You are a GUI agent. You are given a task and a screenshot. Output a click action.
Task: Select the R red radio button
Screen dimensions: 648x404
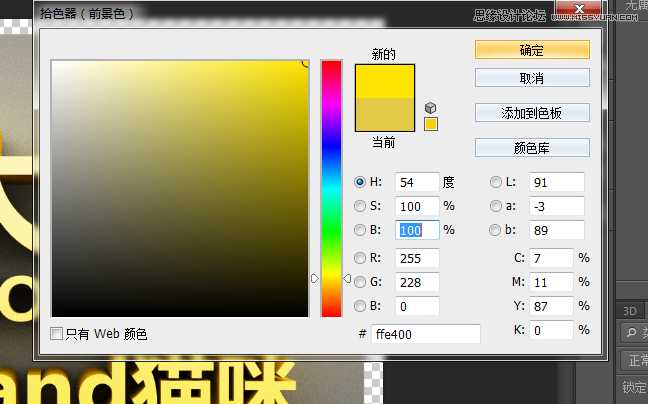click(x=361, y=258)
